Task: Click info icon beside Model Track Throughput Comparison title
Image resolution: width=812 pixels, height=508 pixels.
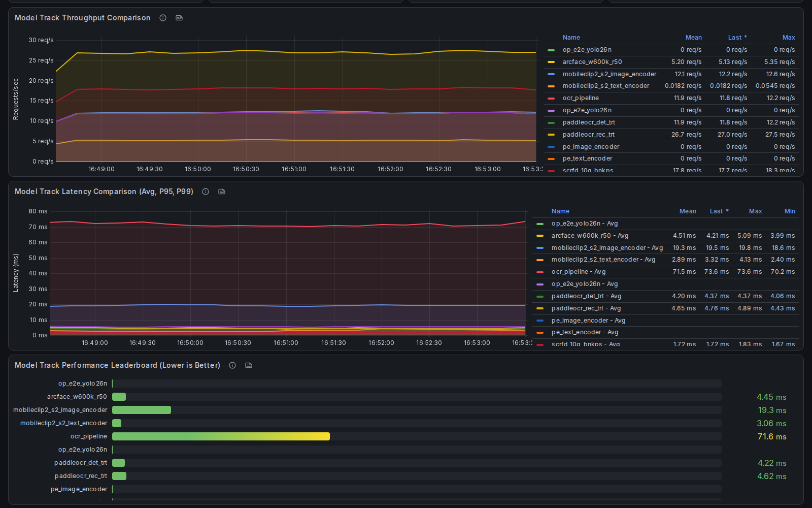Action: pos(163,18)
